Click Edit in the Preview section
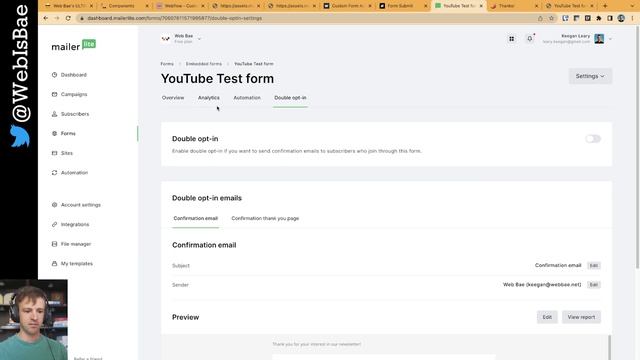The height and width of the screenshot is (360, 640). pyautogui.click(x=547, y=317)
